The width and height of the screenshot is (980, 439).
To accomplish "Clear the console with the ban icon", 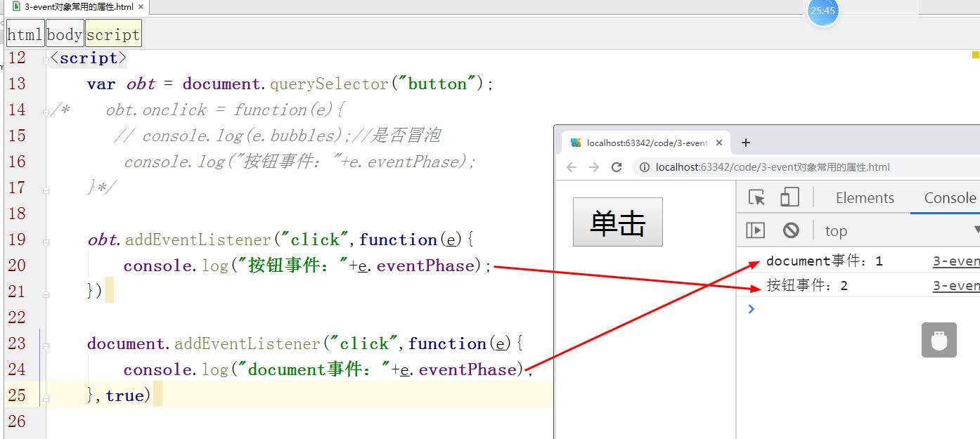I will click(791, 230).
